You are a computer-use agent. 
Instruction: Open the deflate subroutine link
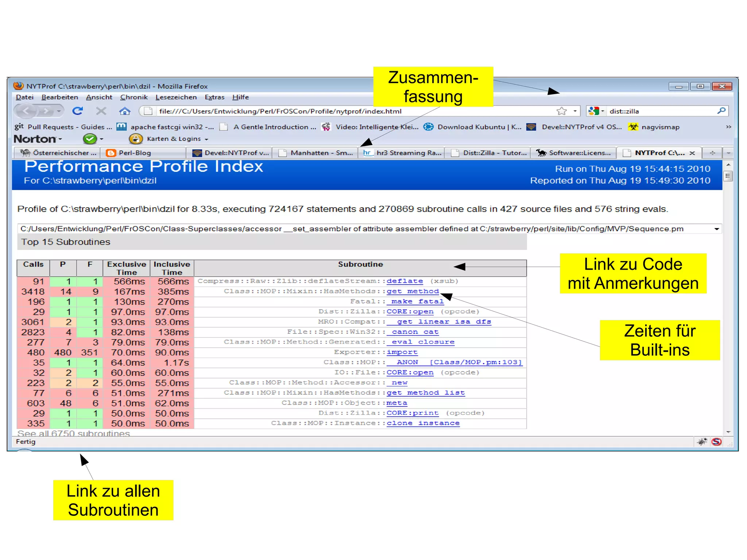[x=405, y=281]
